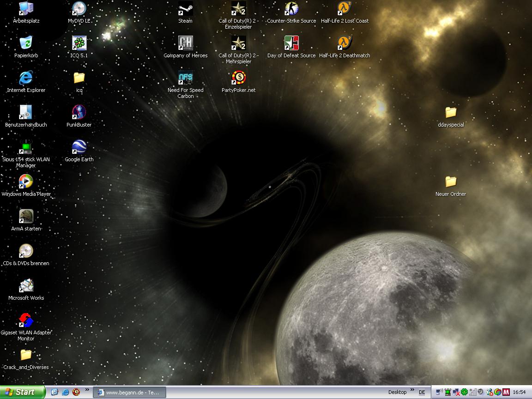Click the Windows Media Player icon
Screen dimensions: 532x399
(26, 182)
